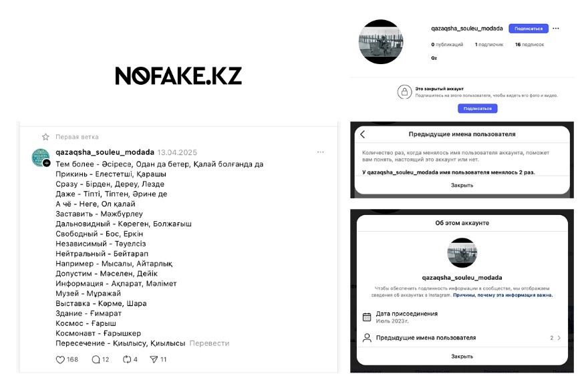Close the Об этом аккаунте dialog

[462, 356]
